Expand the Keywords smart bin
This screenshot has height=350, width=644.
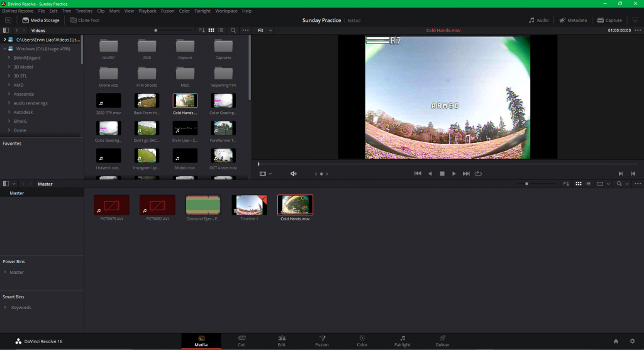[x=5, y=308]
